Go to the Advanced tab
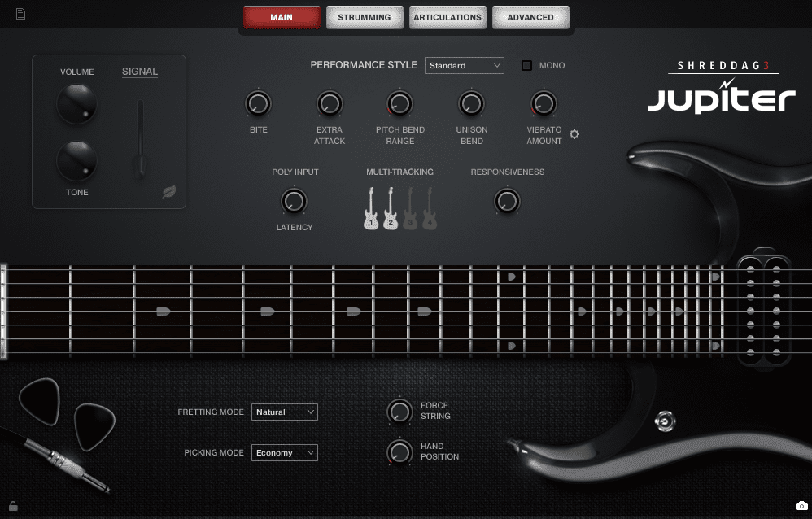The image size is (812, 519). 530,17
